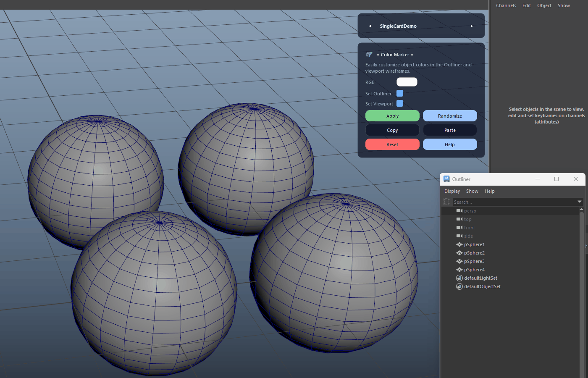Select the pSphere2 row in Outliner
588x378 pixels.
(510, 253)
